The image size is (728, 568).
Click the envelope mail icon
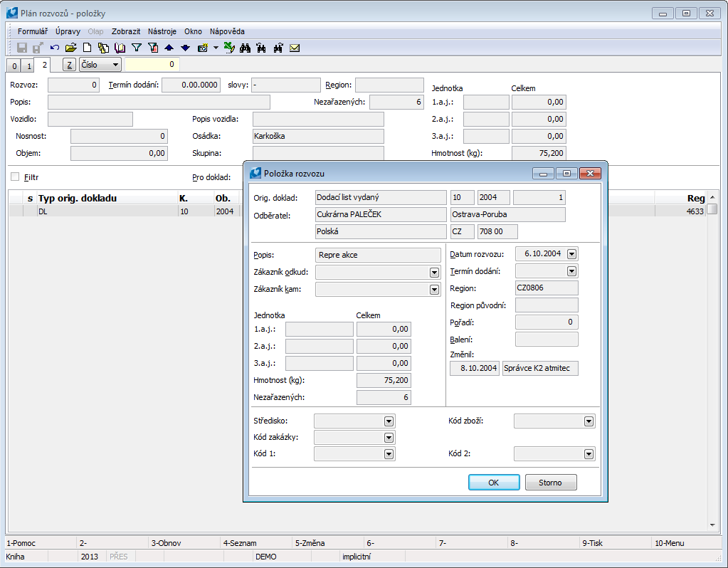click(x=295, y=48)
